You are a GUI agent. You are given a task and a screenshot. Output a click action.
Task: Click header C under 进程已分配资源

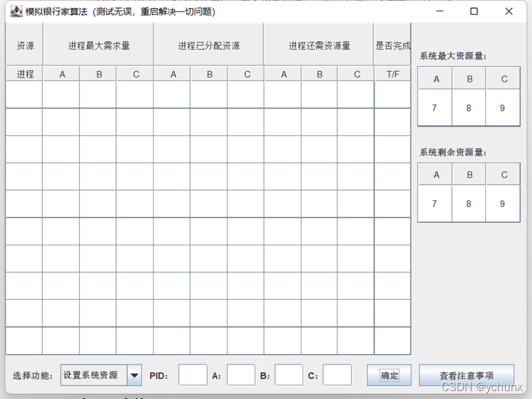(x=246, y=74)
